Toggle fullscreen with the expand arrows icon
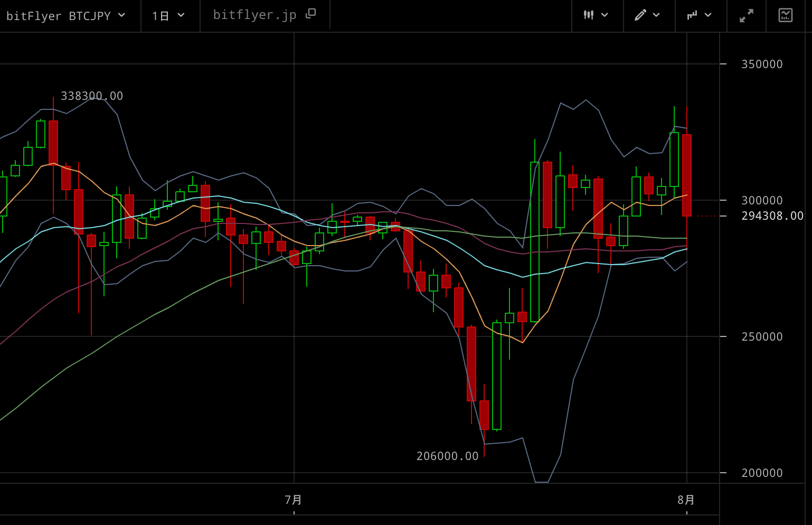Image resolution: width=812 pixels, height=525 pixels. [x=747, y=15]
